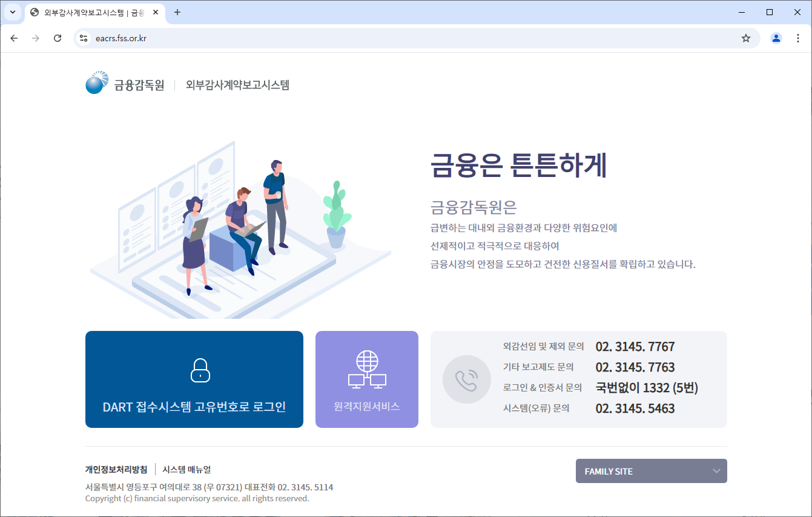Select the 외부감사계약보고시스템 browser tab
Screen dimensions: 812x517
pos(94,12)
